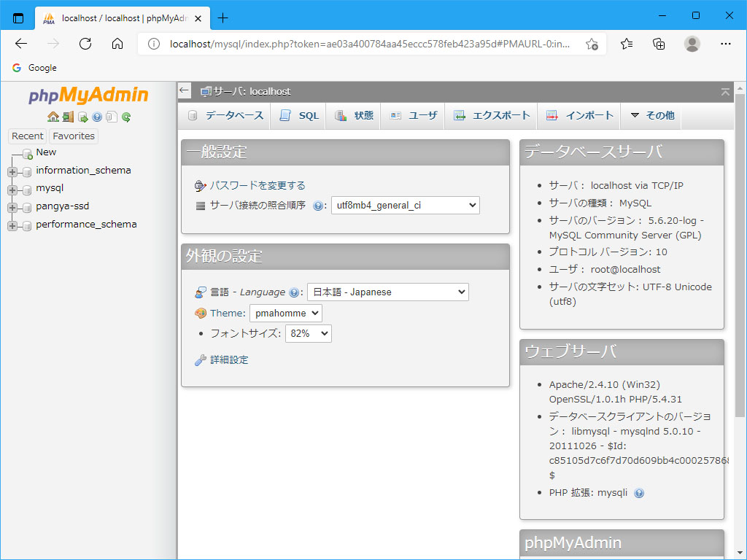Click the browser Back arrow
Screen dimensions: 747x560
coord(21,44)
